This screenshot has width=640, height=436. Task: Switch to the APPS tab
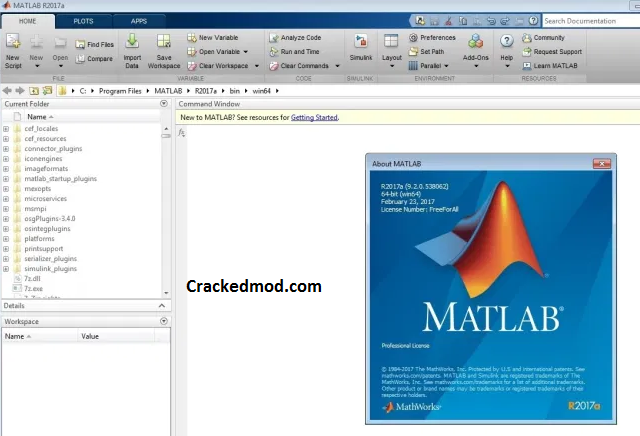[139, 21]
